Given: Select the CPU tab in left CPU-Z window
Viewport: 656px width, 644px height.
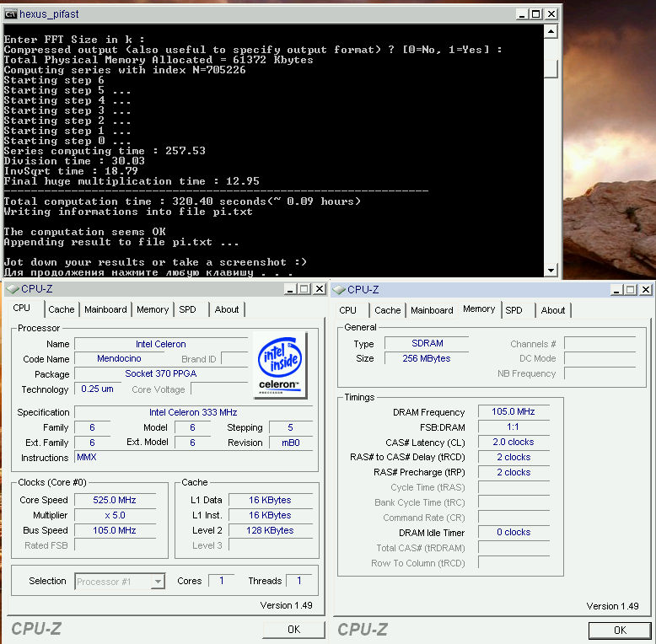Looking at the screenshot, I should tap(21, 309).
